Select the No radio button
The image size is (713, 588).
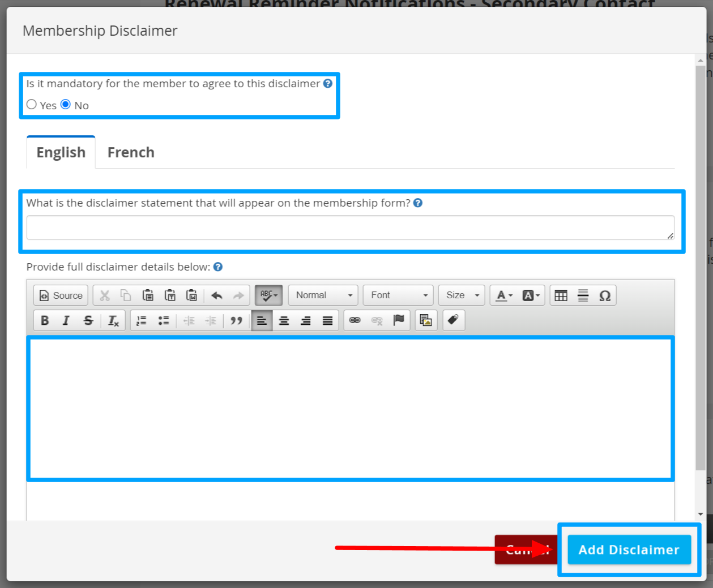(66, 105)
